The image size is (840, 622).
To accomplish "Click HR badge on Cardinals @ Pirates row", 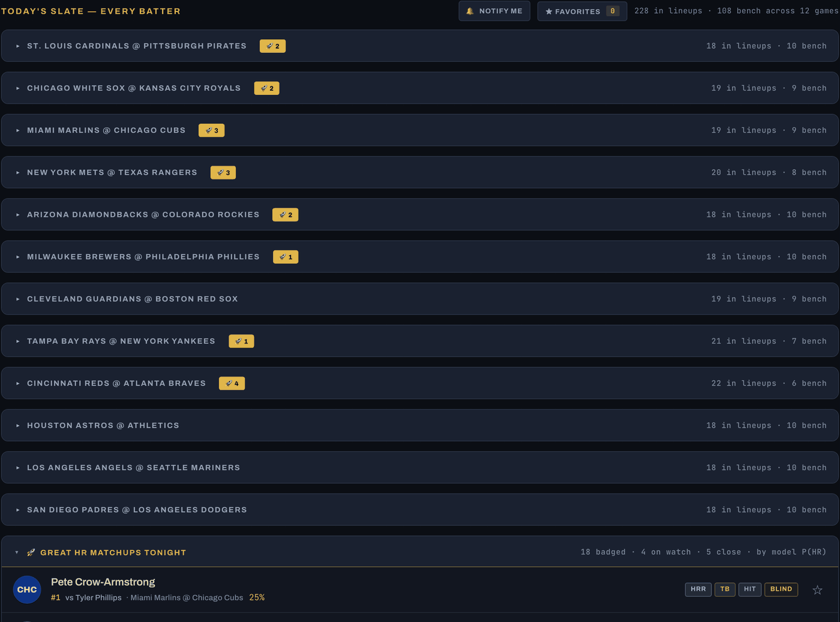I will pyautogui.click(x=272, y=46).
